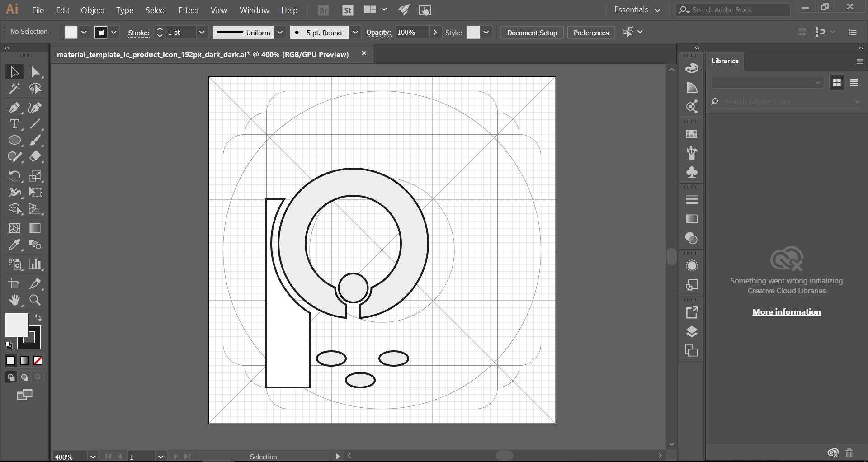The width and height of the screenshot is (868, 462).
Task: Select the Type tool
Action: (x=14, y=124)
